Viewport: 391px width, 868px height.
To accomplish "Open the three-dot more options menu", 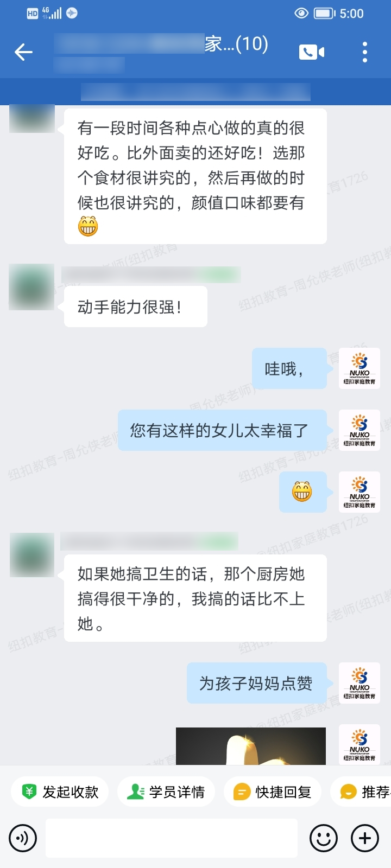I will tap(365, 52).
